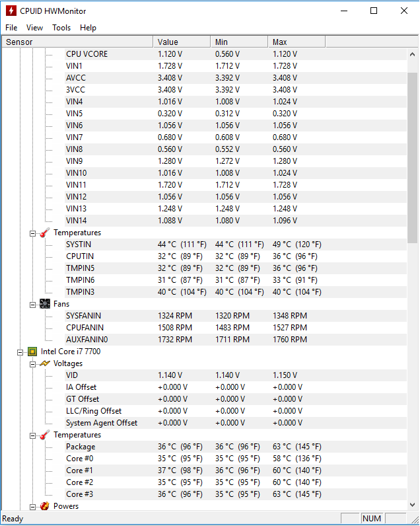
Task: Click the thermometer icon above the Package row
Action: 45,435
